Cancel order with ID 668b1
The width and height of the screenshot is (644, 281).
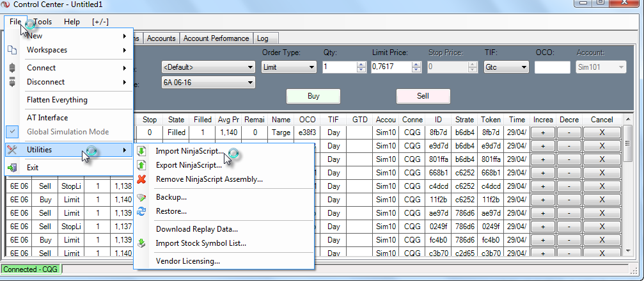coord(602,173)
